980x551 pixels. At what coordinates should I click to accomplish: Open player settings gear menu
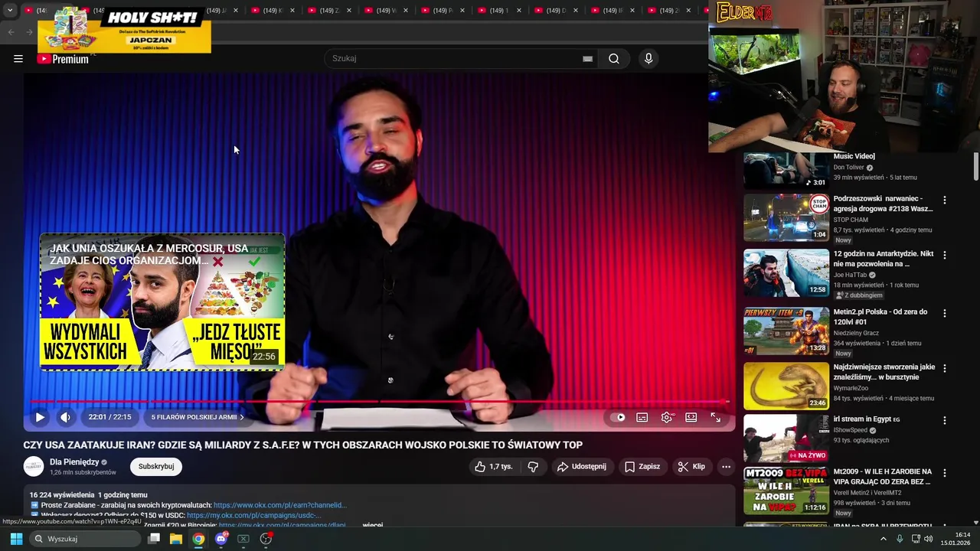click(x=667, y=417)
